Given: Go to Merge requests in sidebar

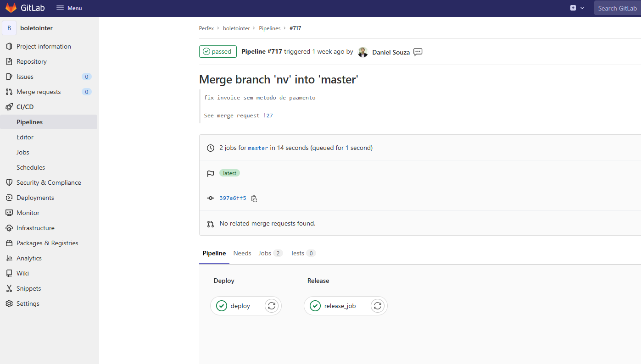Looking at the screenshot, I should coord(39,92).
